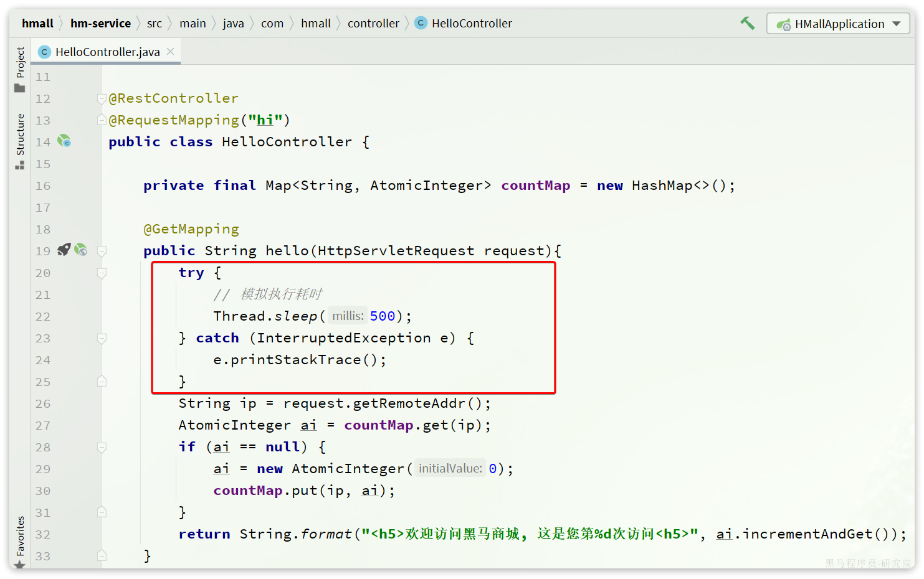Click the Spring globe gutter icon on line 19
Screen dimensions: 924x579
(x=80, y=250)
